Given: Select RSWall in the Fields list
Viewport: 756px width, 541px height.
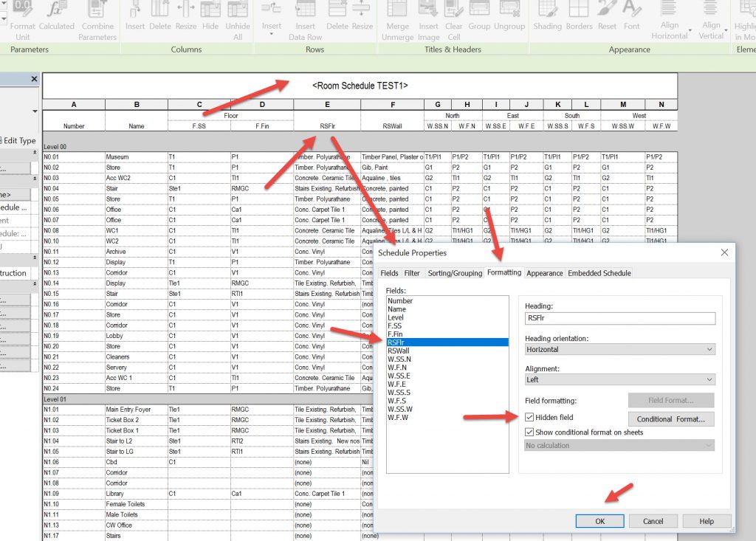Looking at the screenshot, I should 399,351.
